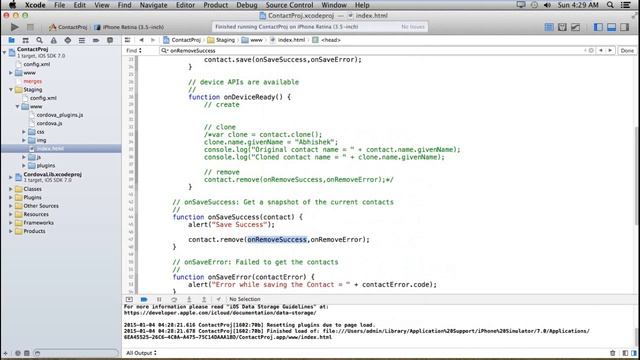Image resolution: width=640 pixels, height=360 pixels.
Task: Open the Find mode popup
Action: point(134,51)
